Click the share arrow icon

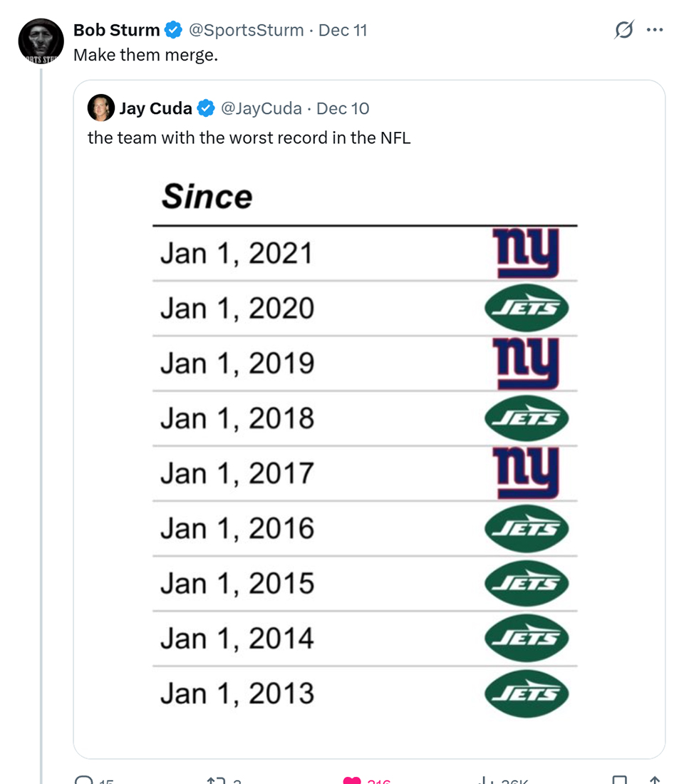(x=655, y=780)
